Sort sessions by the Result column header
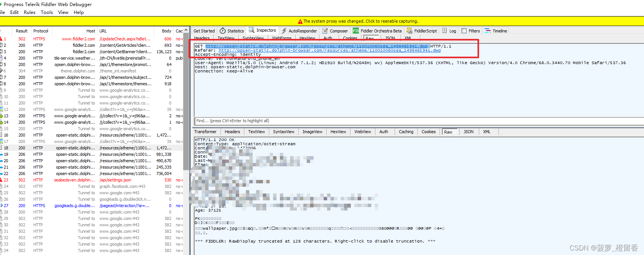Image resolution: width=644 pixels, height=255 pixels. pos(22,31)
